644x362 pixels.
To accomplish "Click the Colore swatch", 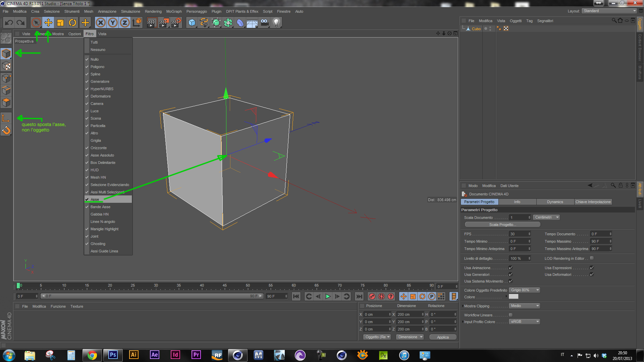I will (x=513, y=297).
